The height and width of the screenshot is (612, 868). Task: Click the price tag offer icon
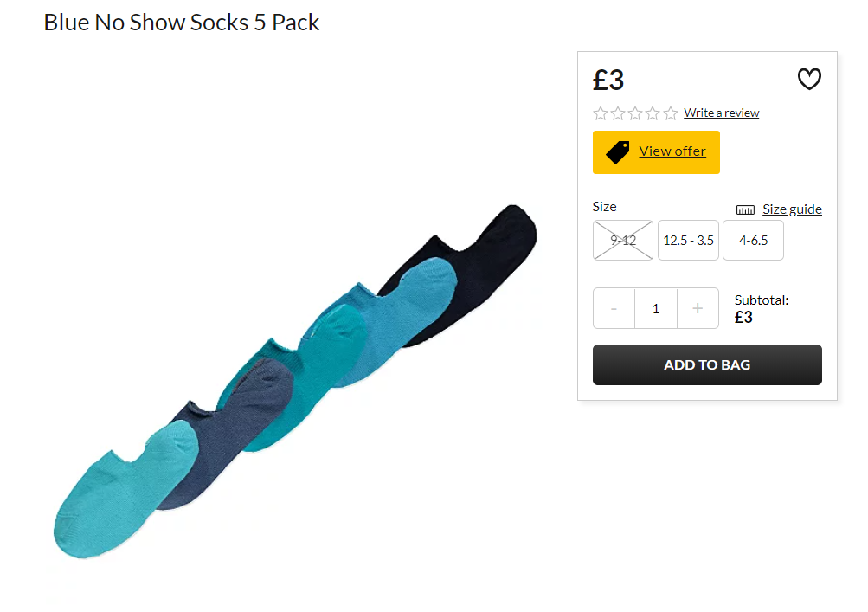pos(617,152)
